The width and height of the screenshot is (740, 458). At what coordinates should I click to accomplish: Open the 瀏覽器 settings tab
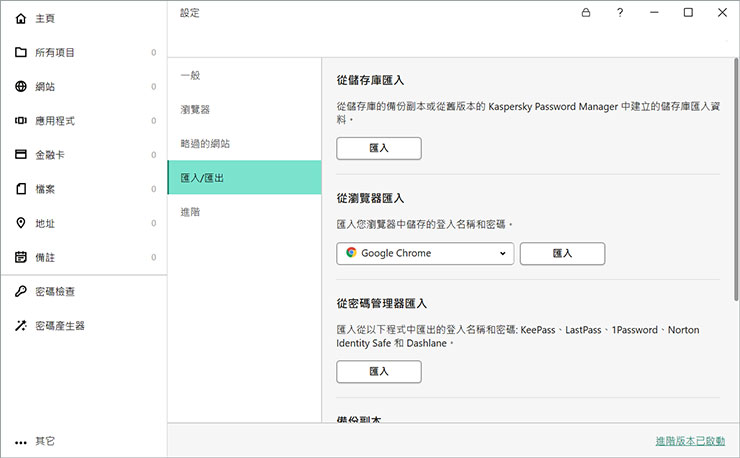[244, 110]
